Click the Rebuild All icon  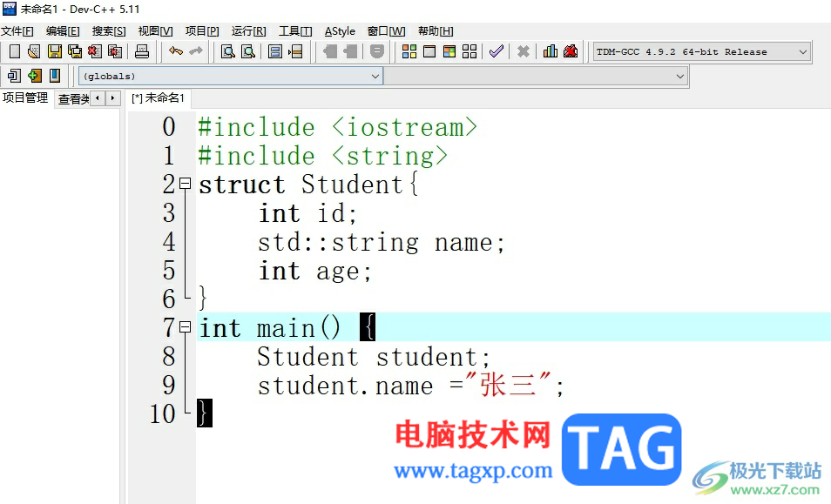pos(470,51)
